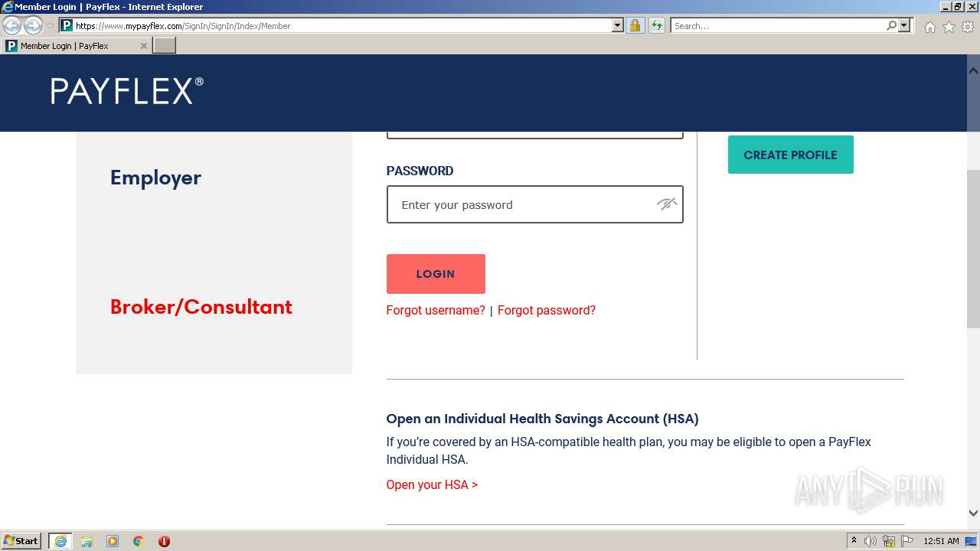The width and height of the screenshot is (980, 551).
Task: Click the vertical scrollbar thumb
Action: [x=973, y=249]
